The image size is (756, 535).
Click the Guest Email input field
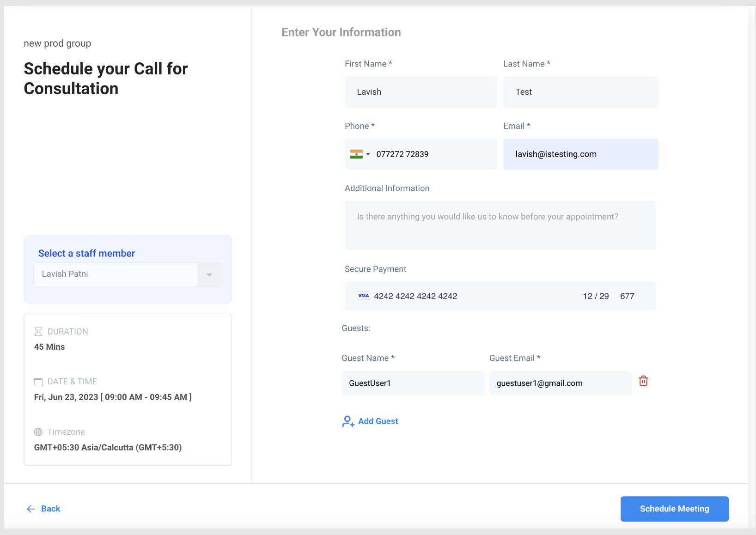pyautogui.click(x=561, y=383)
